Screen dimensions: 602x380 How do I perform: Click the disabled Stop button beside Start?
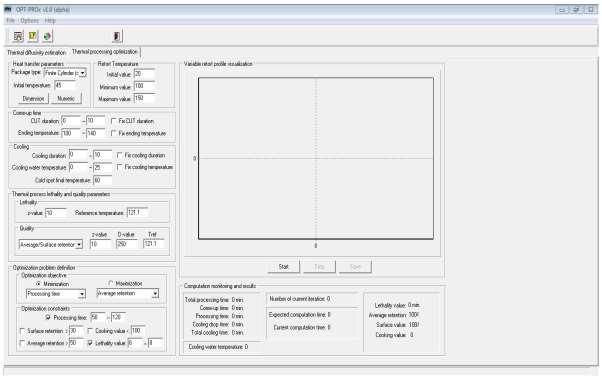click(x=319, y=267)
